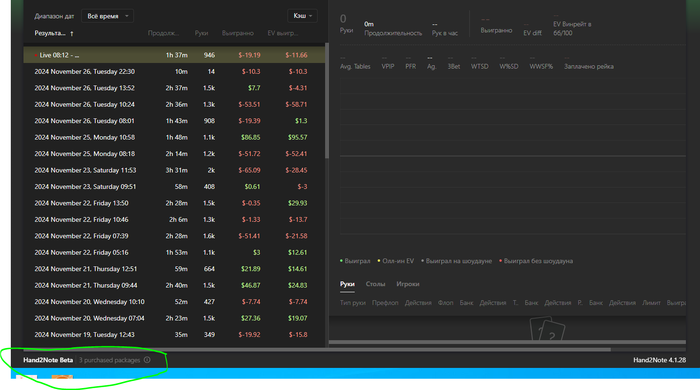Open the November 25, Monday 10:58 session
Viewport: 700px width, 390px height.
click(174, 137)
